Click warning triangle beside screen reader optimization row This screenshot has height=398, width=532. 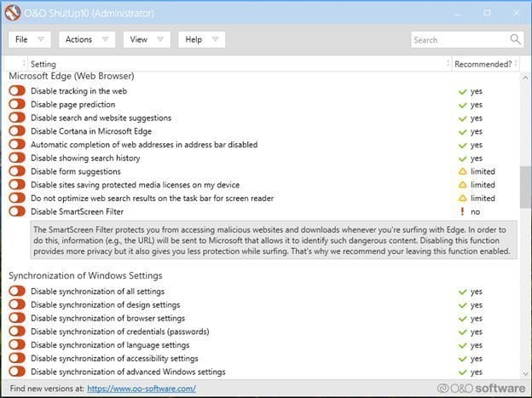(x=462, y=198)
